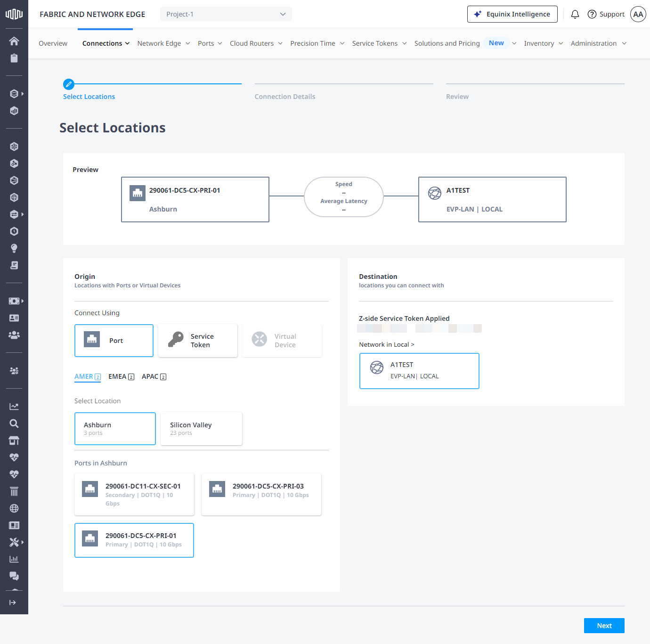The image size is (650, 644).
Task: Click the Equinix logo
Action: click(x=14, y=14)
